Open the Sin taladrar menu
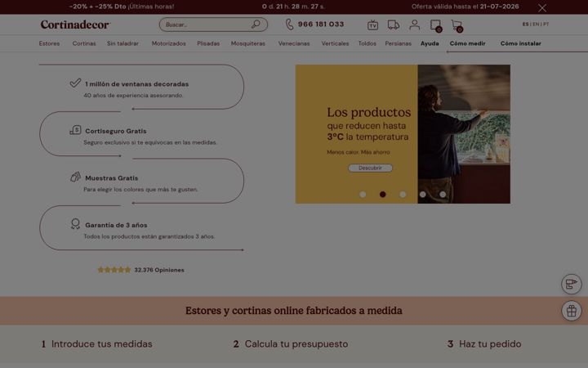 tap(122, 43)
